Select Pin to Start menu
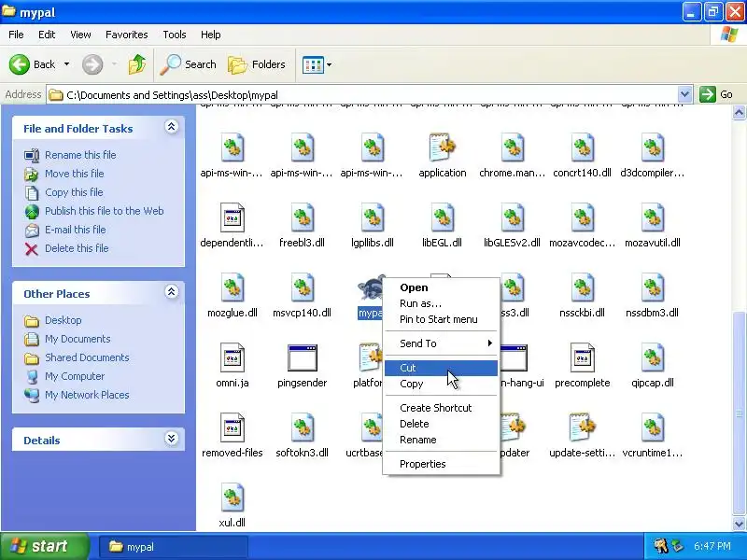747x560 pixels. pyautogui.click(x=441, y=319)
